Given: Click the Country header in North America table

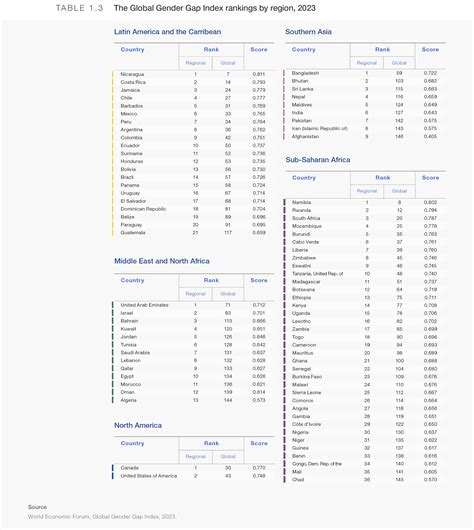Looking at the screenshot, I should coord(132,443).
